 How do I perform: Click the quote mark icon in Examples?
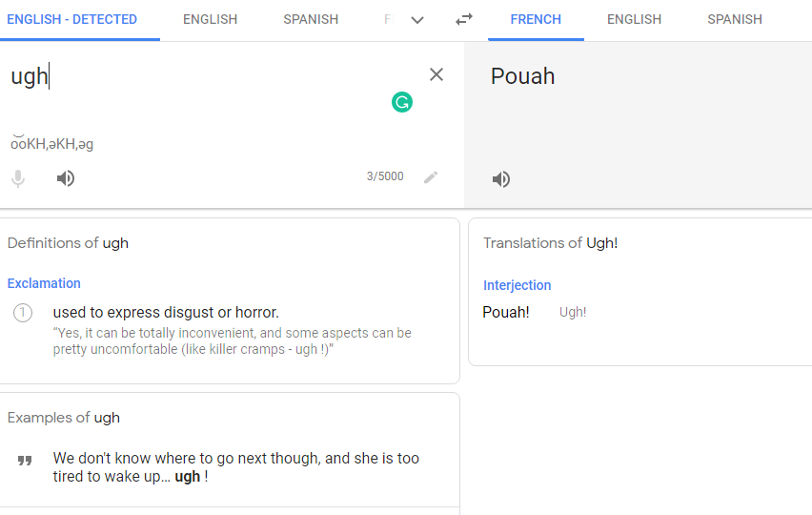[x=25, y=461]
